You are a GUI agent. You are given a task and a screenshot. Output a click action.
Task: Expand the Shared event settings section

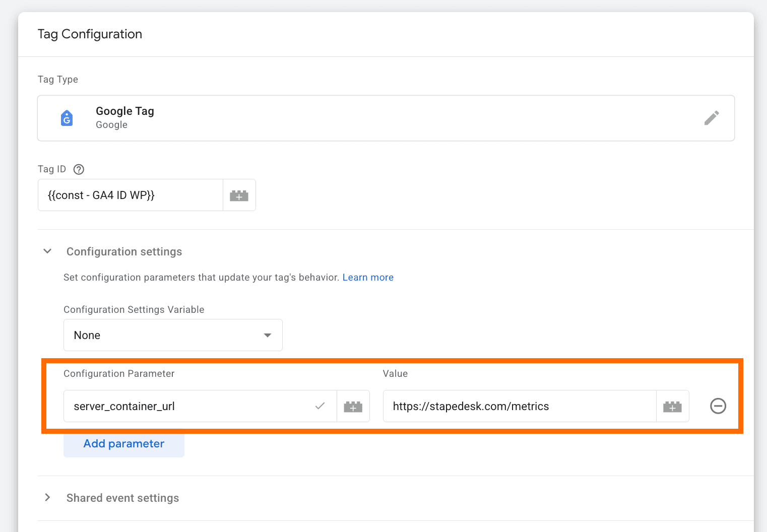pyautogui.click(x=47, y=498)
